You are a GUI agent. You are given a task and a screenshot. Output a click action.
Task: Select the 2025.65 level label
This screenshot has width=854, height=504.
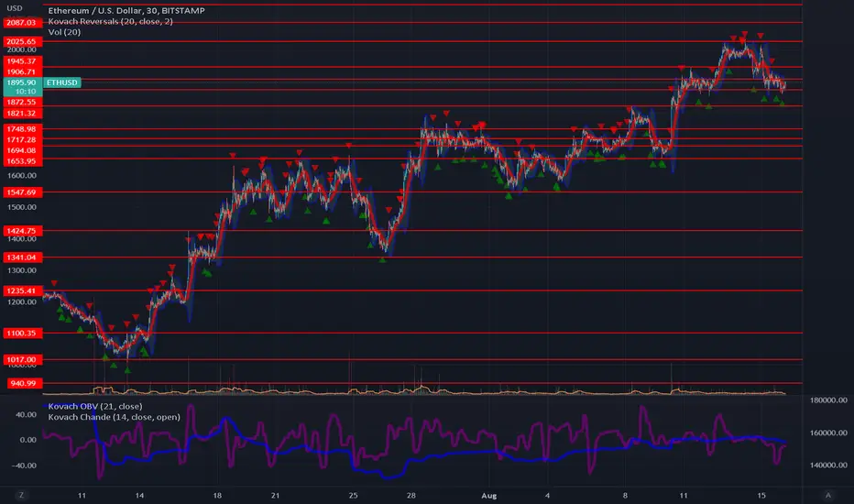pos(22,41)
